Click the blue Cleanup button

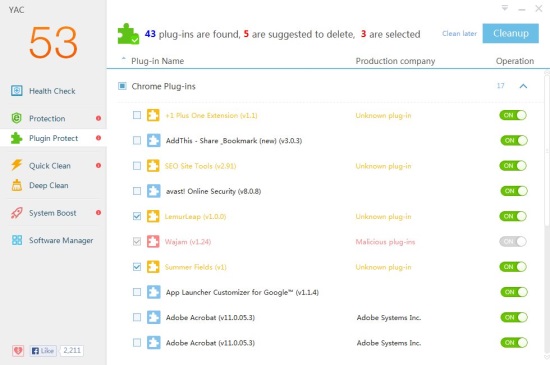[x=511, y=33]
